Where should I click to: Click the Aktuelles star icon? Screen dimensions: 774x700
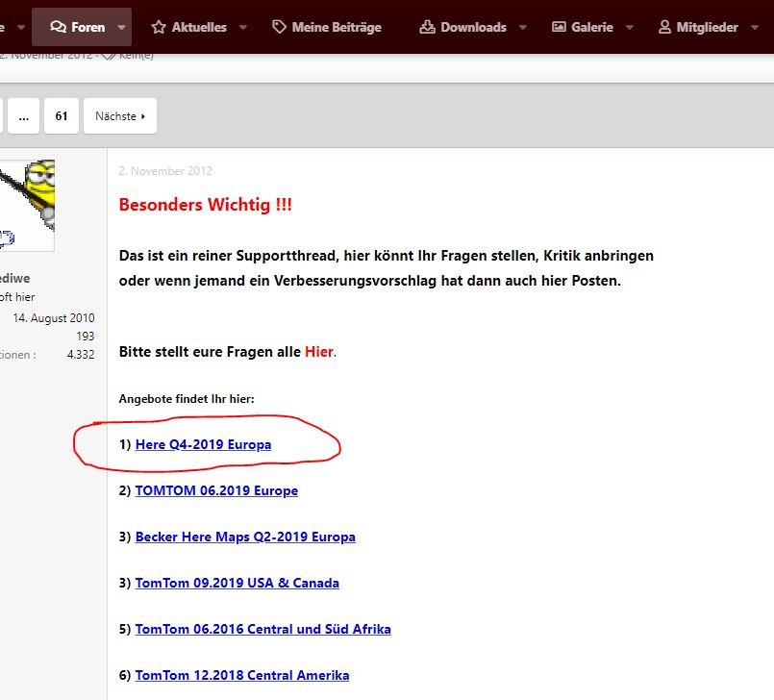coord(159,27)
